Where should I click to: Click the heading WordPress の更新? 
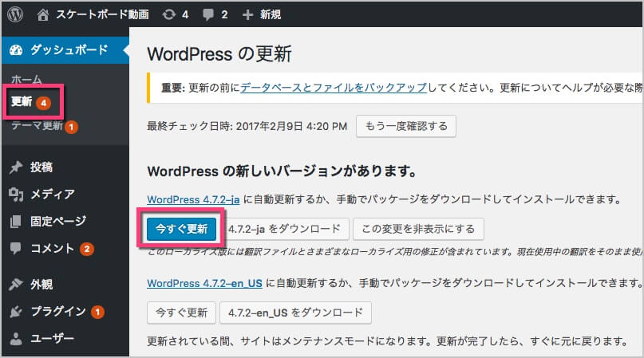[219, 54]
